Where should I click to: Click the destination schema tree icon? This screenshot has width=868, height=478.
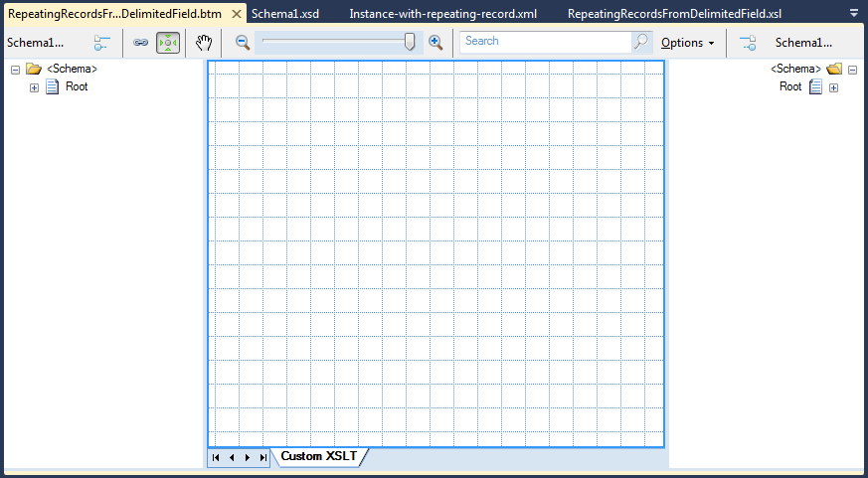coord(748,43)
